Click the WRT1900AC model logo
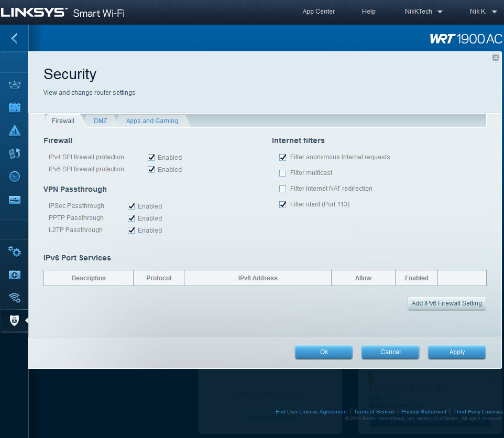The image size is (504, 438). point(466,39)
